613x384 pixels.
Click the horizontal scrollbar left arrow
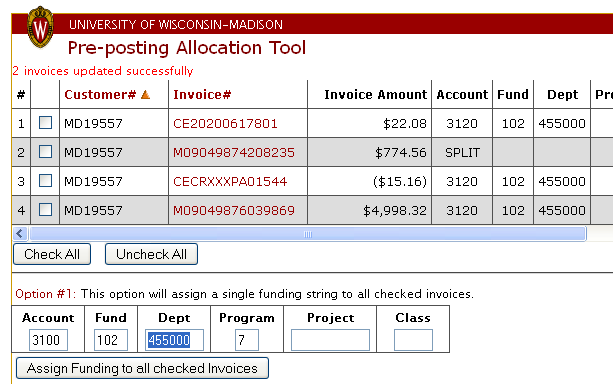[x=20, y=234]
